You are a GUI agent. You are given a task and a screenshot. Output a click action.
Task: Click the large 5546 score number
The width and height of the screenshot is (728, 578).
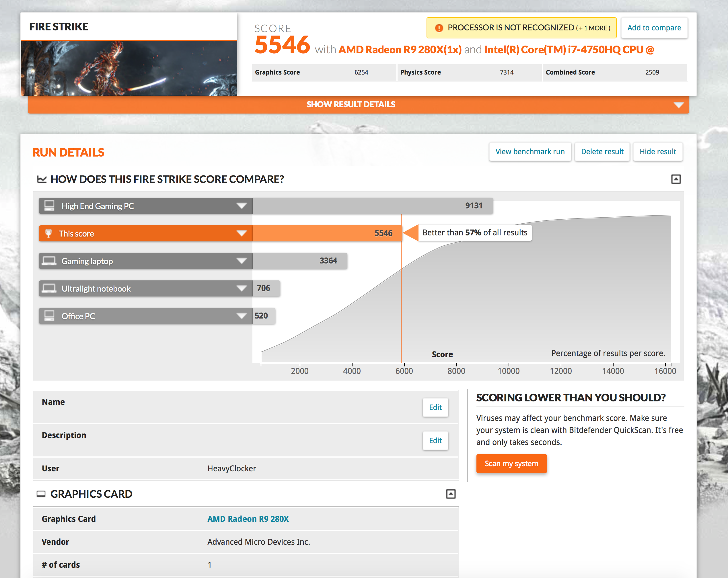pyautogui.click(x=282, y=44)
